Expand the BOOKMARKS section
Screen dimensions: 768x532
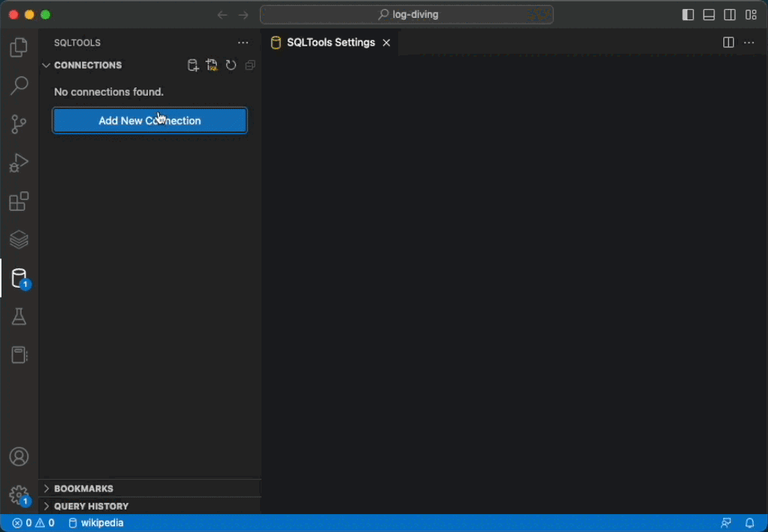84,488
